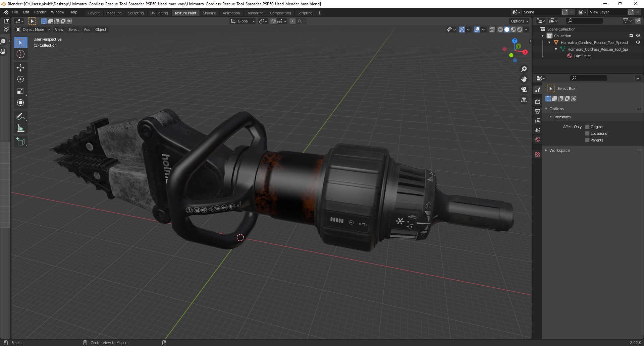Screen dimensions: 644x346
Task: Hide Holmatro_Cordless_Rescue_Tool_Spread object via eye icon
Action: [638, 42]
